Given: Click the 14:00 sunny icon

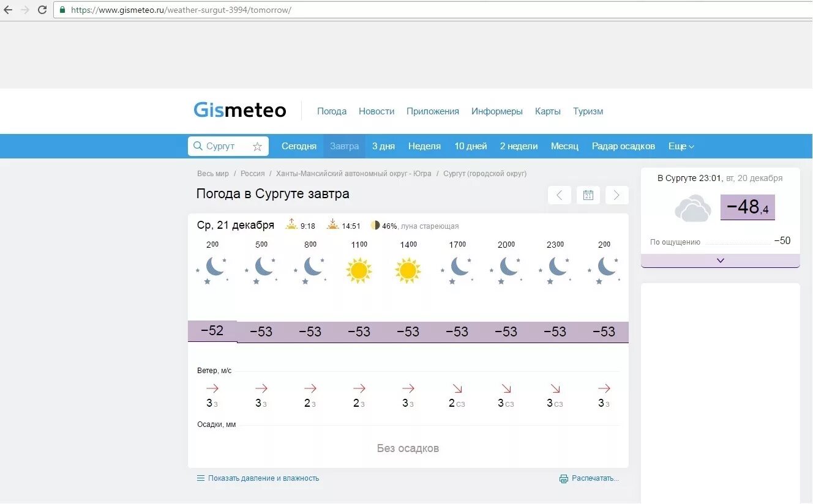Looking at the screenshot, I should click(x=408, y=270).
